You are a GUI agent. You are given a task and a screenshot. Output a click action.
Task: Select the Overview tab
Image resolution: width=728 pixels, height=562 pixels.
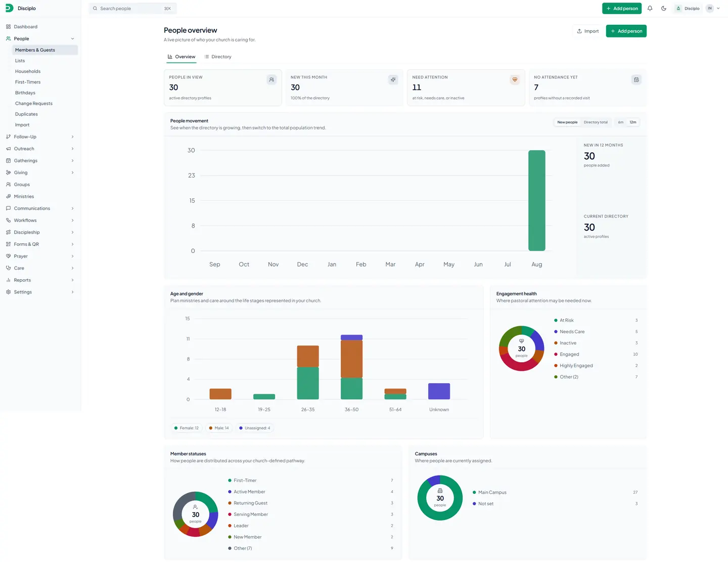point(181,57)
